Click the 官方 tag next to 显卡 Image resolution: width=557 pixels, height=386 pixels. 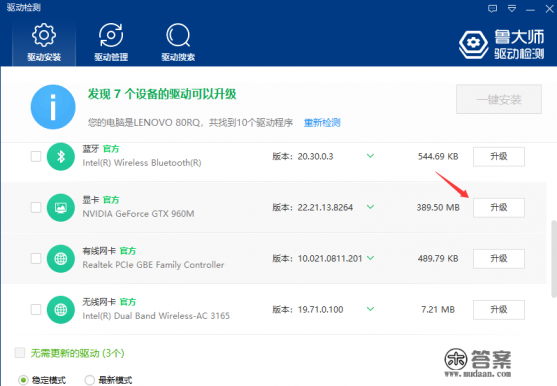(x=111, y=200)
